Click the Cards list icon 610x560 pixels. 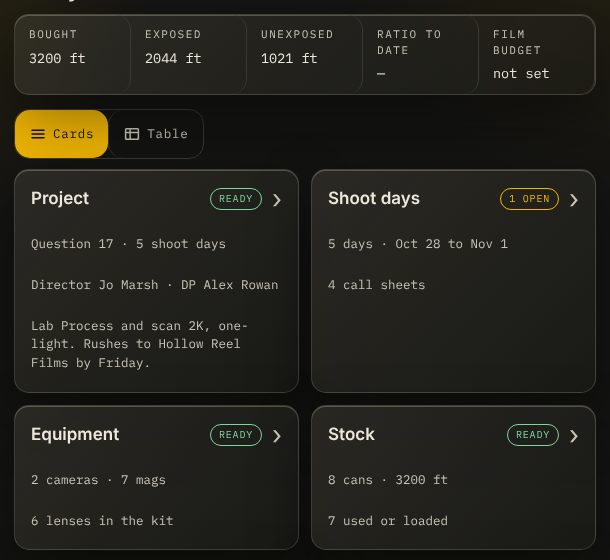[38, 134]
